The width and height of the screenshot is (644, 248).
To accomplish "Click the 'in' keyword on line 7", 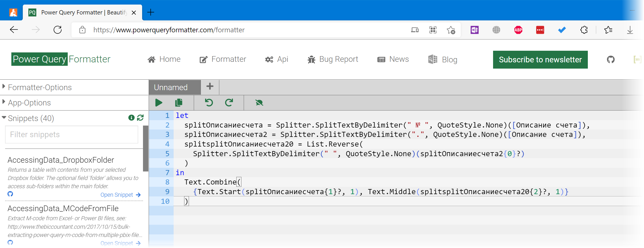I will point(180,173).
